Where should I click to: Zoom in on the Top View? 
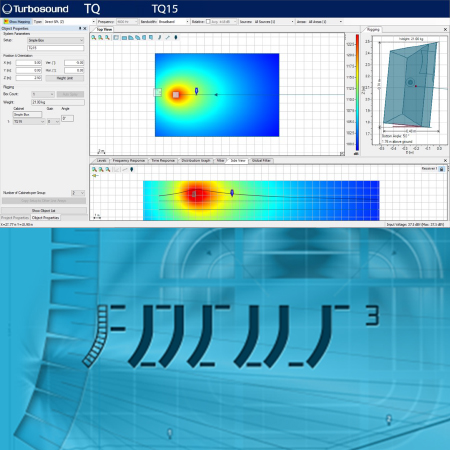point(94,38)
